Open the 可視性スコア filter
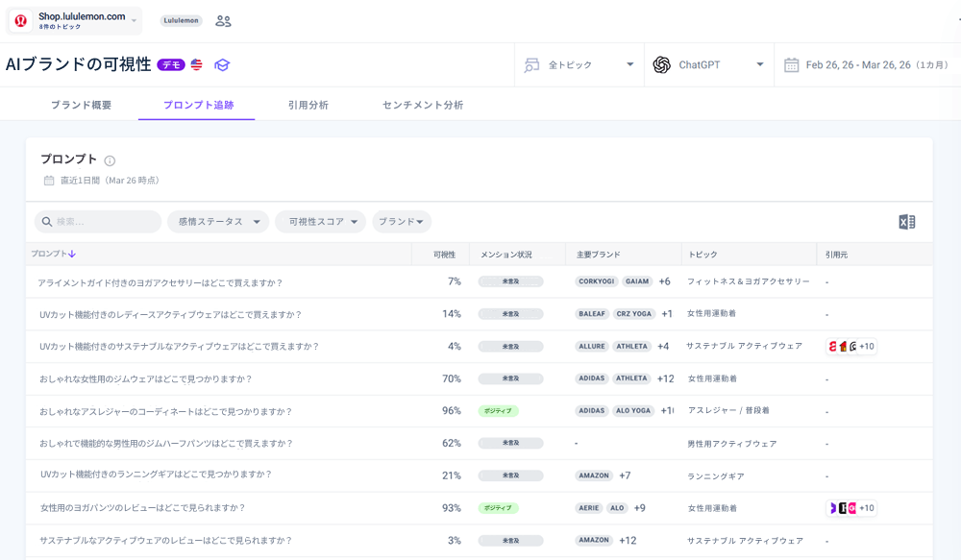Image resolution: width=961 pixels, height=560 pixels. (x=321, y=222)
